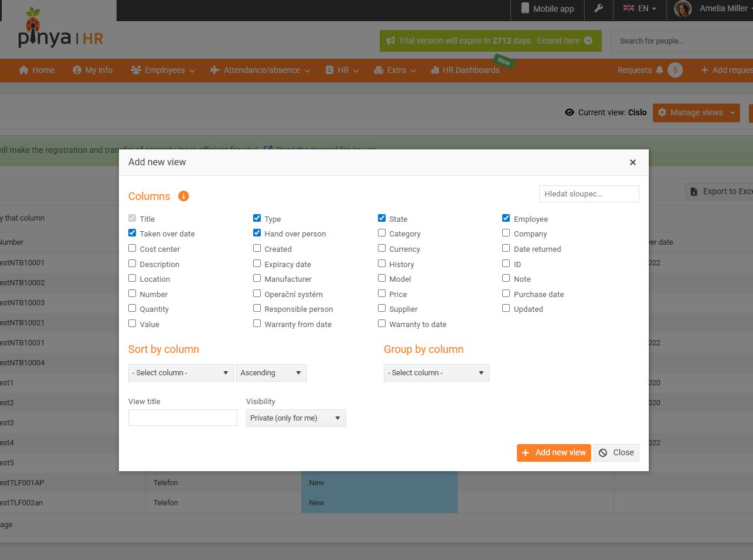Expand the Employees menu
This screenshot has height=560, width=753.
coord(162,70)
